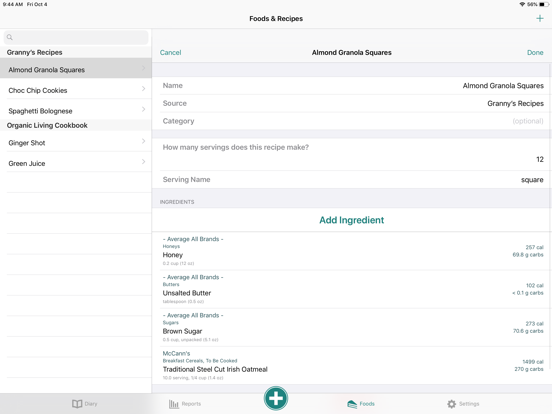Tap chevron next to Choc Chip Cookies
This screenshot has height=414, width=552.
(x=143, y=89)
